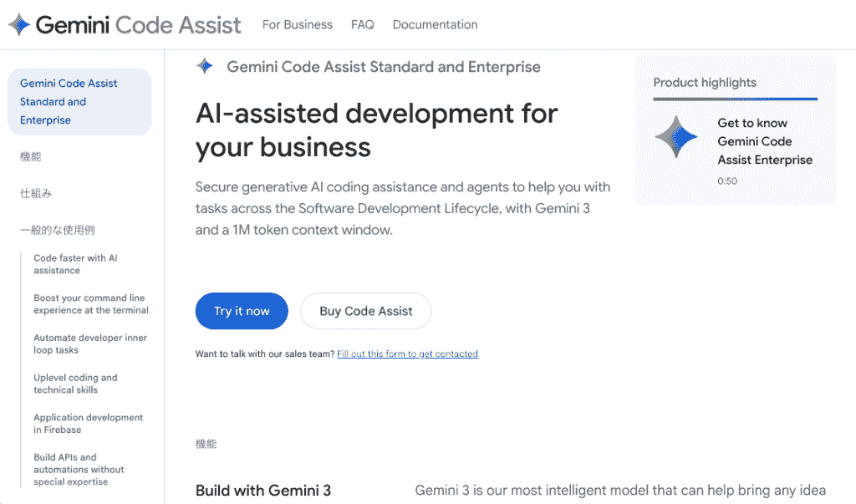This screenshot has width=856, height=504.
Task: Click the Gemini spark icon beside page heading
Action: (205, 66)
